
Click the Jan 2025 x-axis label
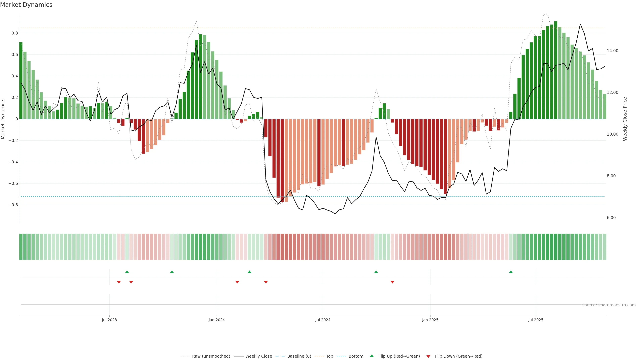tap(430, 320)
